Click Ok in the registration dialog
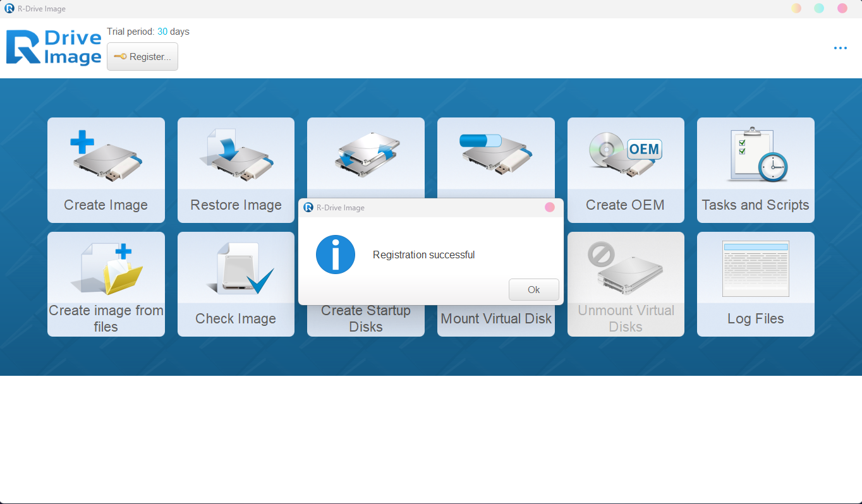This screenshot has height=504, width=862. (534, 290)
